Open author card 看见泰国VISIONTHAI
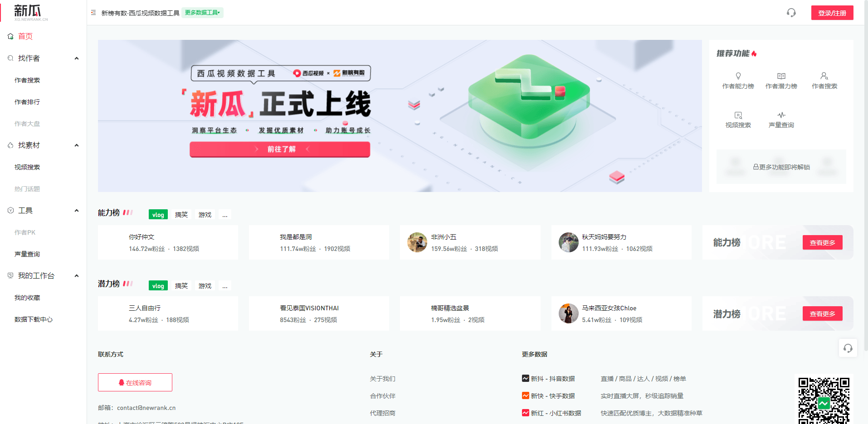 pos(319,313)
